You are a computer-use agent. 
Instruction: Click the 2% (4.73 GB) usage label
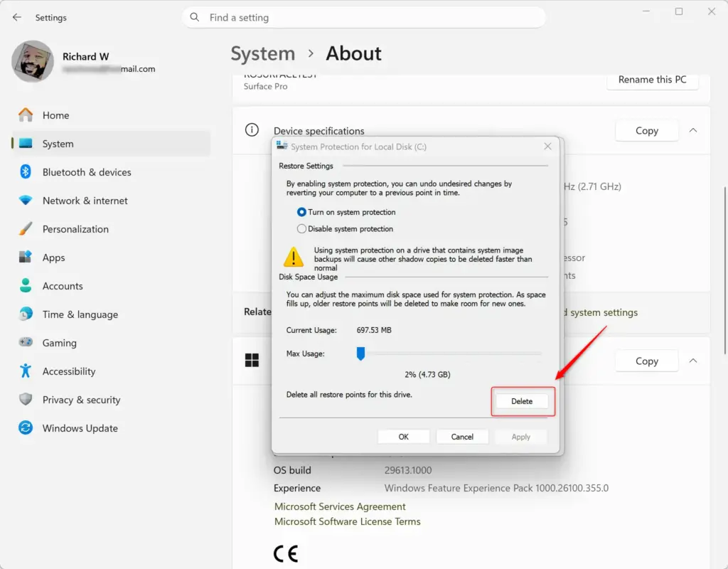coord(427,374)
